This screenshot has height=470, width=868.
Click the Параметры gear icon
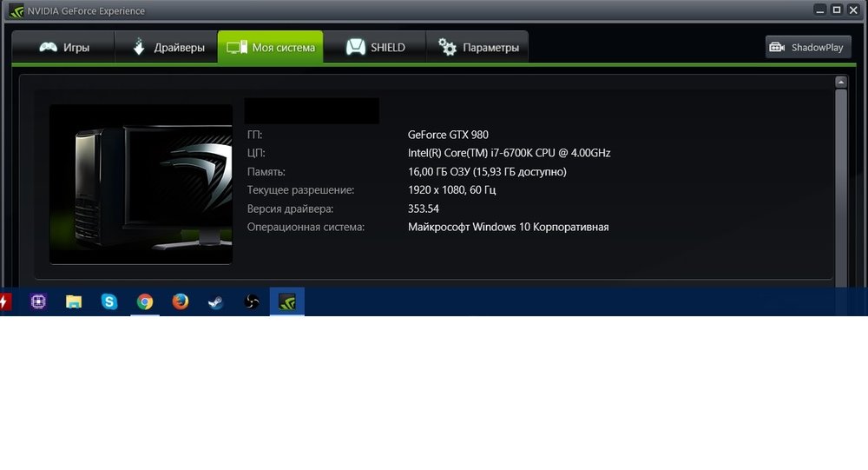tap(448, 48)
